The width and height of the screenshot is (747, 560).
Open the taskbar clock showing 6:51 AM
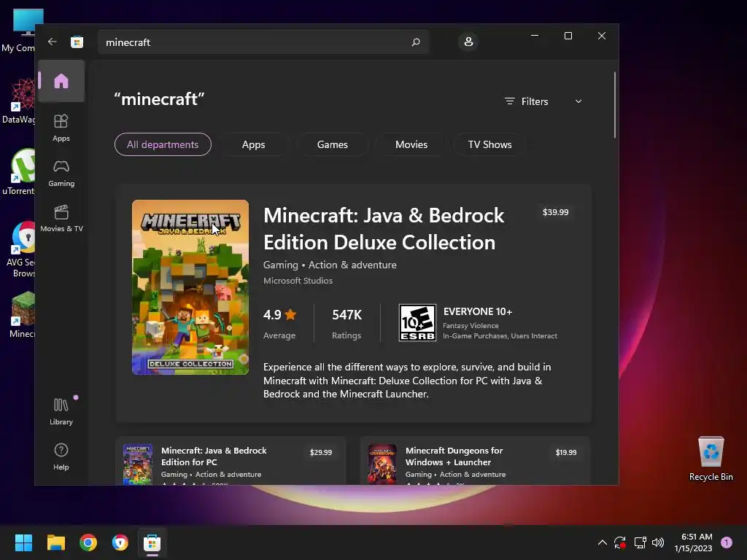pyautogui.click(x=693, y=542)
